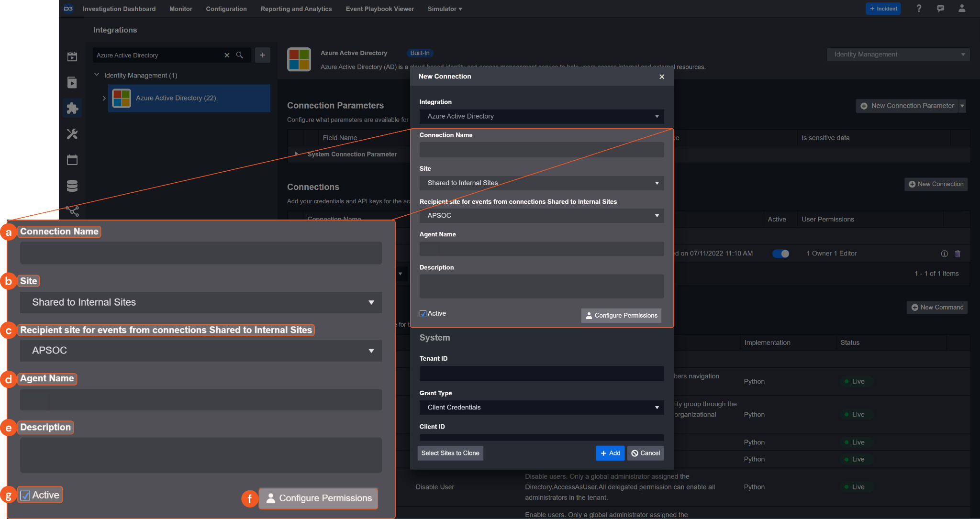
Task: Open the Integrations puzzle-piece sidebar icon
Action: [72, 109]
